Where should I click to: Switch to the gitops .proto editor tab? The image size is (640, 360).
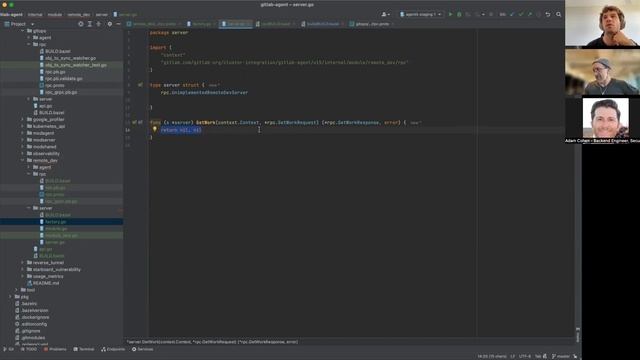pyautogui.click(x=371, y=24)
